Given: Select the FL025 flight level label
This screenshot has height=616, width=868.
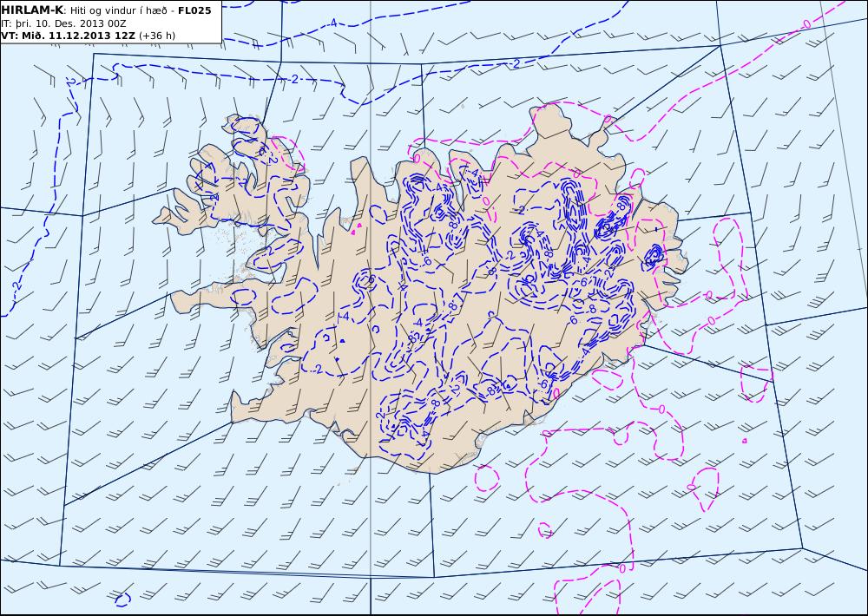Looking at the screenshot, I should (x=194, y=10).
